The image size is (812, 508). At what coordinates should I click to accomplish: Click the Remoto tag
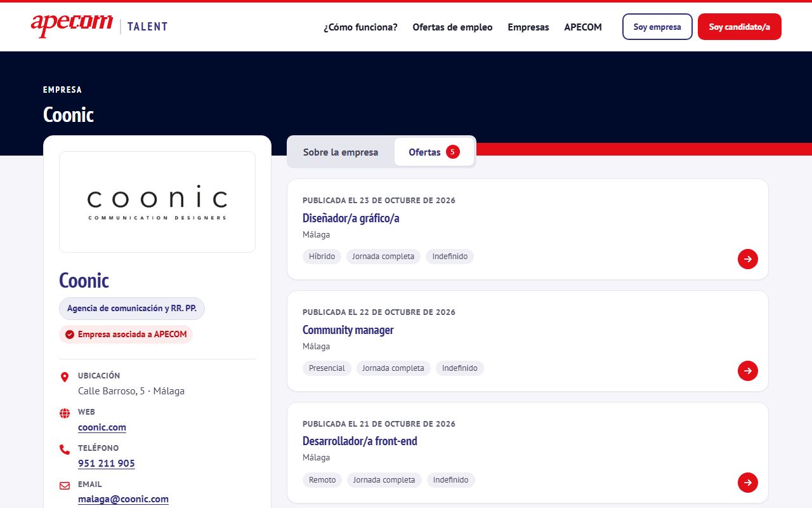click(322, 480)
